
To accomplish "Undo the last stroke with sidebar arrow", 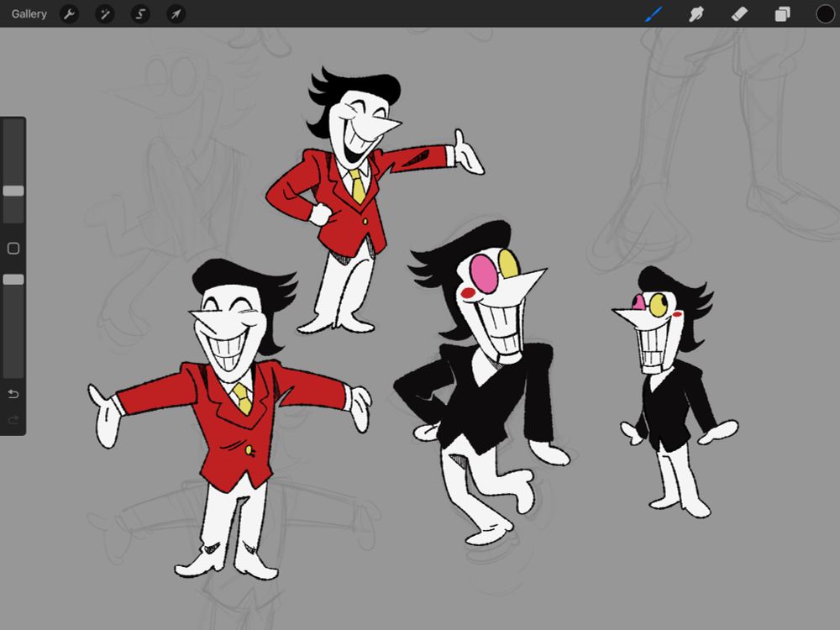I will click(13, 394).
